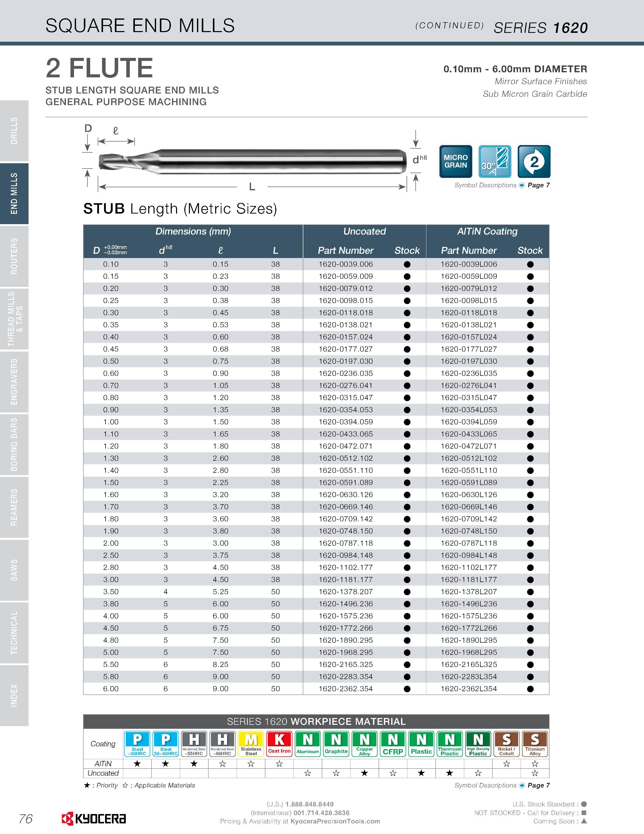Image resolution: width=644 pixels, height=834 pixels.
Task: Select the N Copper Alloy material icon
Action: click(x=364, y=744)
